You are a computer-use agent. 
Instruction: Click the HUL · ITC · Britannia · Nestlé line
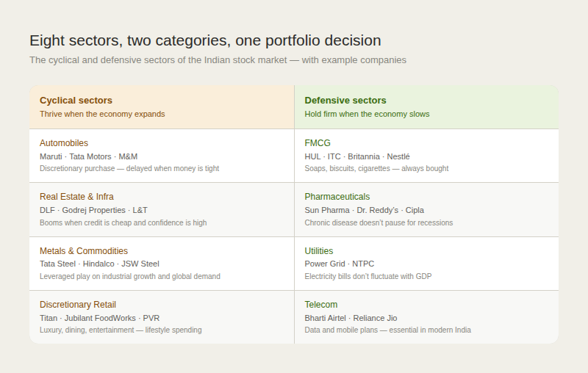[357, 156]
